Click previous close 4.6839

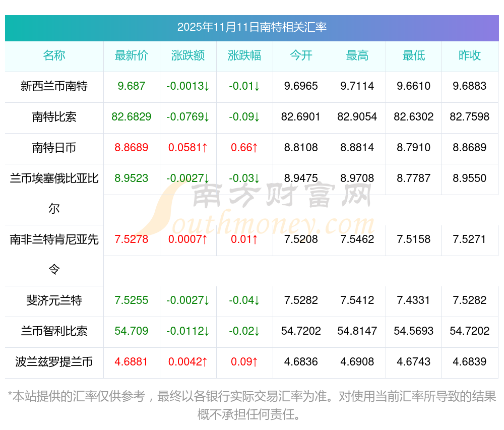tap(470, 361)
